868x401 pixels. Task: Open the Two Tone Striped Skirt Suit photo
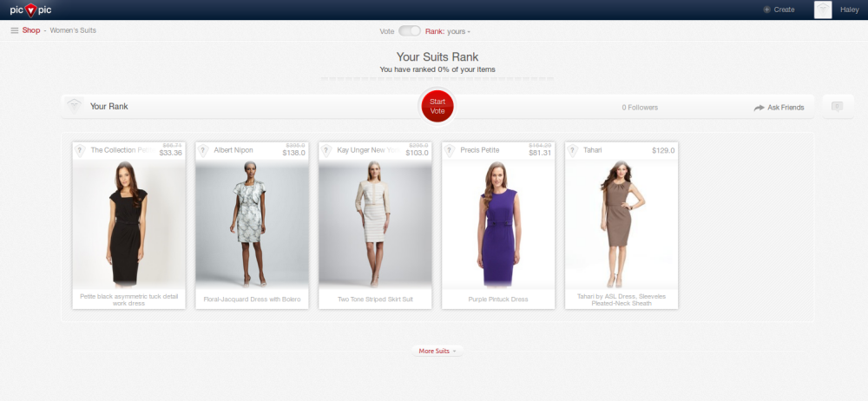click(375, 224)
